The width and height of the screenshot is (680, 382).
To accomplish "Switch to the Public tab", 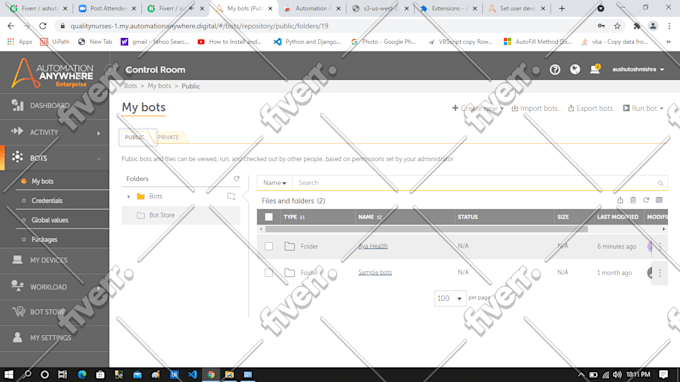I will [135, 137].
